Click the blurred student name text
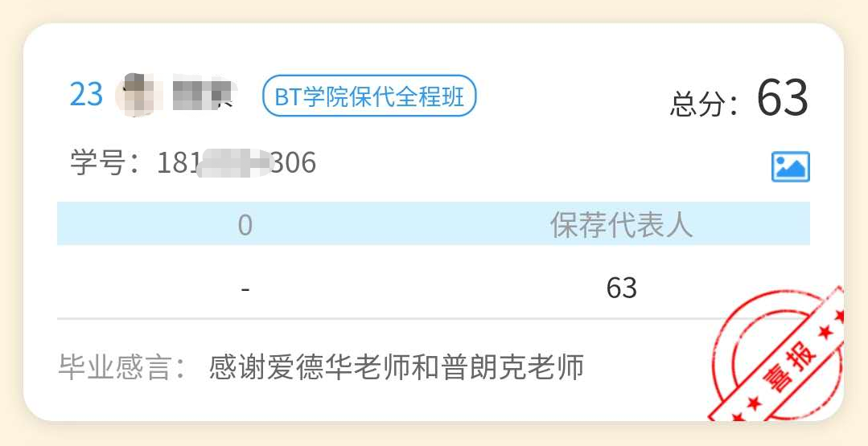The width and height of the screenshot is (868, 446). (x=204, y=95)
